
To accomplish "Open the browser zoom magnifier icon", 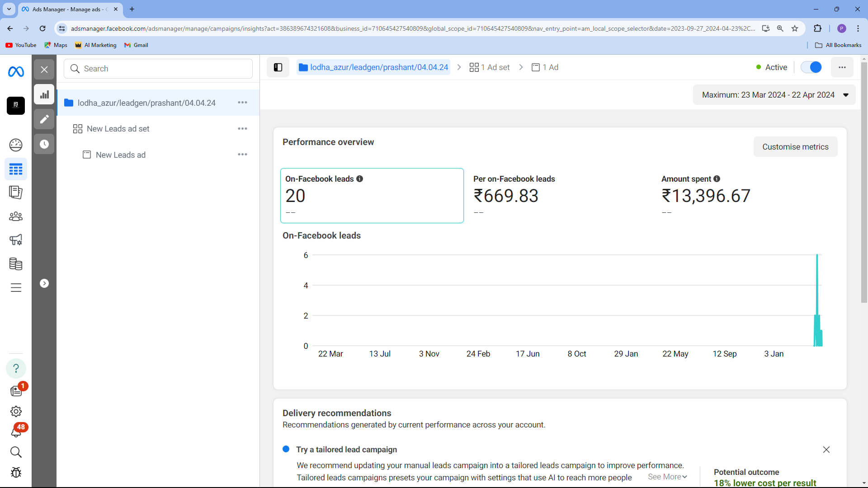I will click(x=780, y=28).
